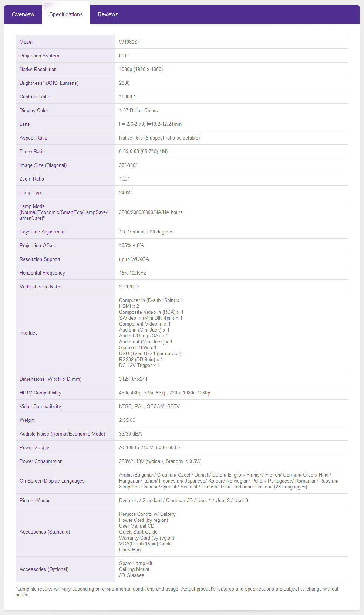Image resolution: width=364 pixels, height=615 pixels.
Task: Click the Contrast Ratio label
Action: pos(35,97)
